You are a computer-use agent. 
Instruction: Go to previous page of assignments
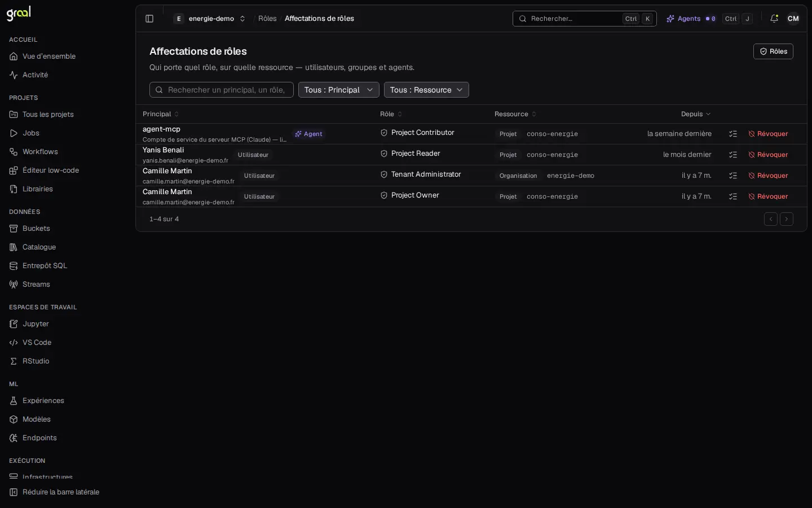pos(771,219)
